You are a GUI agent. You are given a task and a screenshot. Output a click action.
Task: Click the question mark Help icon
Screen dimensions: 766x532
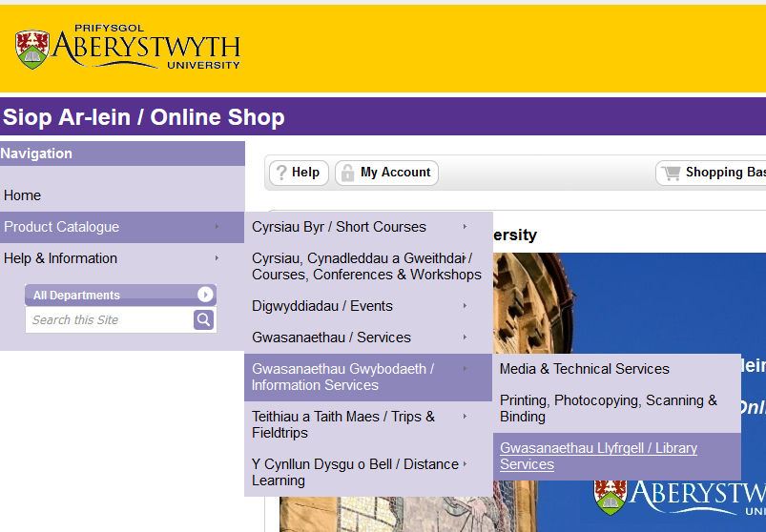click(281, 173)
